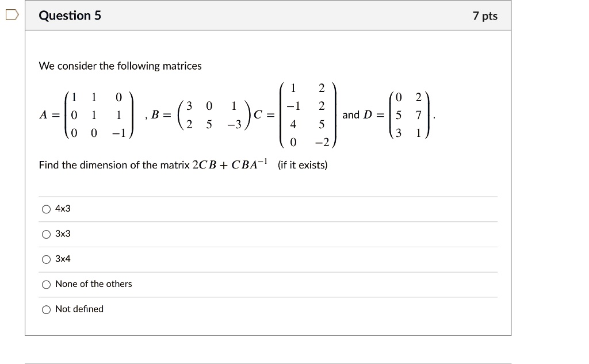Click the Not defined answer text
This screenshot has height=364, width=589.
pyautogui.click(x=79, y=309)
